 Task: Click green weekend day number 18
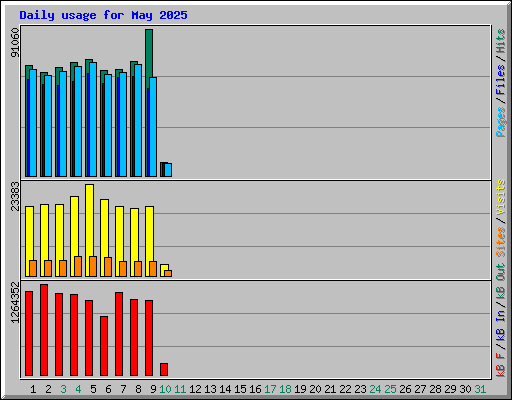click(285, 389)
